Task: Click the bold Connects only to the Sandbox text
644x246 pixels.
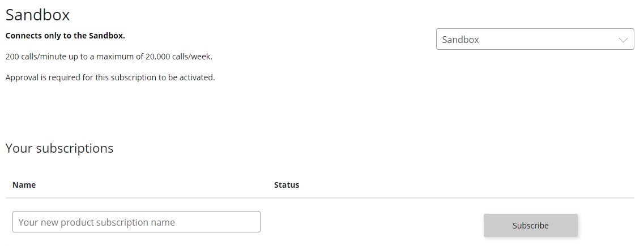Action: point(65,36)
